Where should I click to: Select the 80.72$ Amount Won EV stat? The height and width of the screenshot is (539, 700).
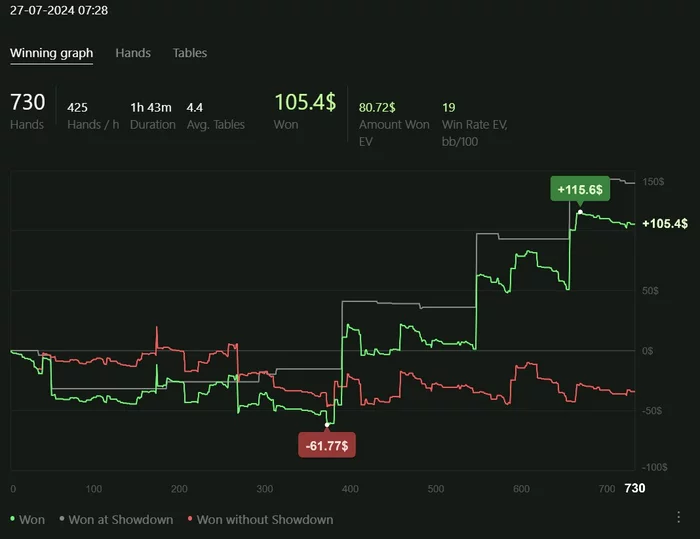(377, 106)
